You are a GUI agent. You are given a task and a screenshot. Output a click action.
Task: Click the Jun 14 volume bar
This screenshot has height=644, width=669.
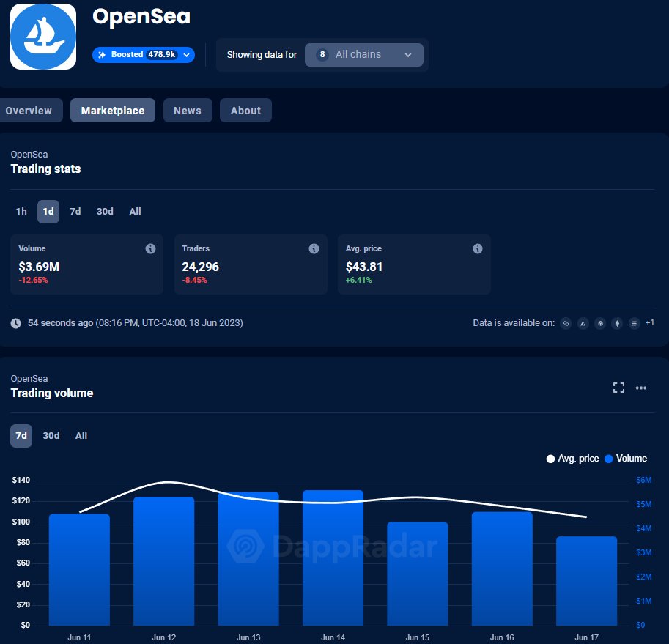tap(333, 558)
